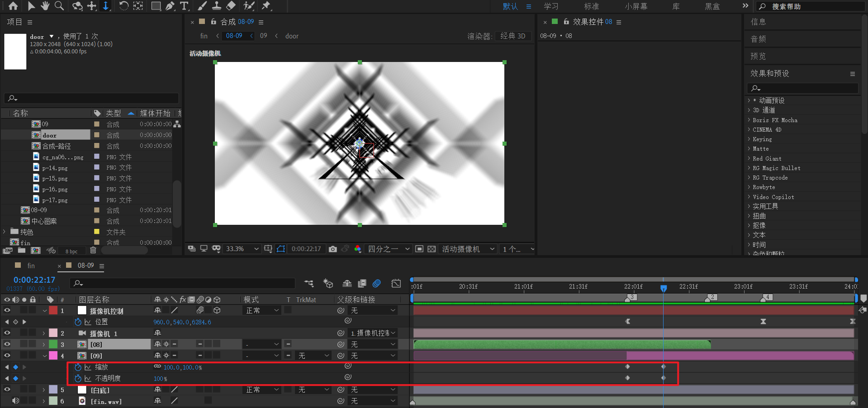Select the Selection arrow tool
Image resolution: width=868 pixels, height=408 pixels.
31,6
